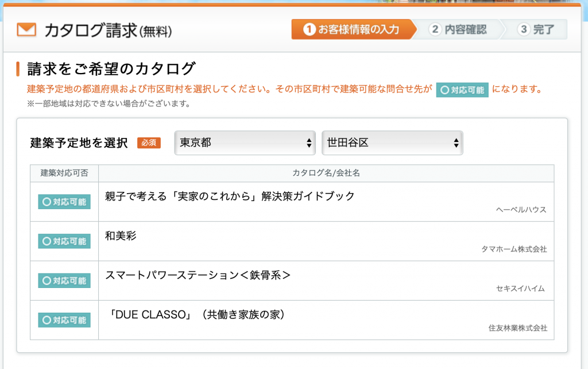Click the 請求をご希望のカタログ heading
This screenshot has width=588, height=369.
click(111, 69)
